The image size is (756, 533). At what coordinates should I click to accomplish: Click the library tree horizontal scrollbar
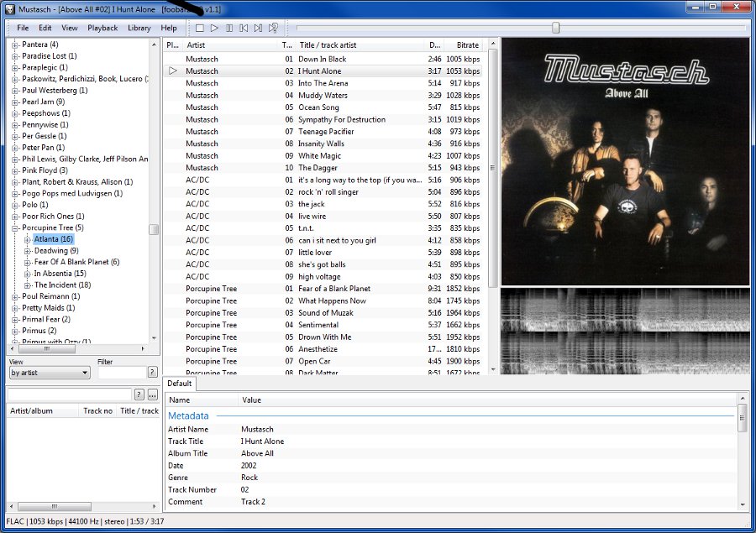(x=47, y=348)
